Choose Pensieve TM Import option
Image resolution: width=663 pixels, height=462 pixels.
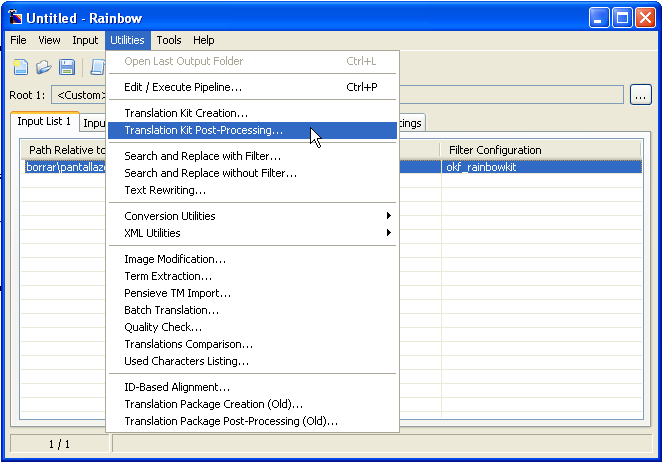[x=177, y=293]
